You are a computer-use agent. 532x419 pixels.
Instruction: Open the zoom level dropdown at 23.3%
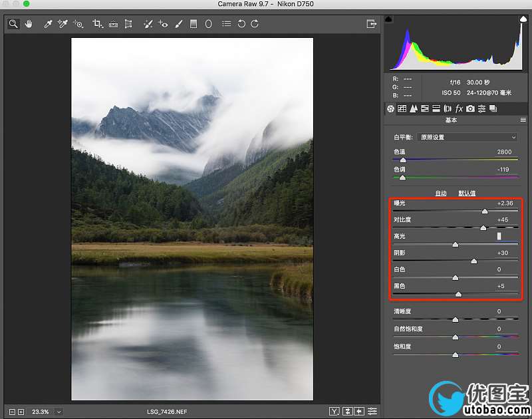(x=59, y=412)
